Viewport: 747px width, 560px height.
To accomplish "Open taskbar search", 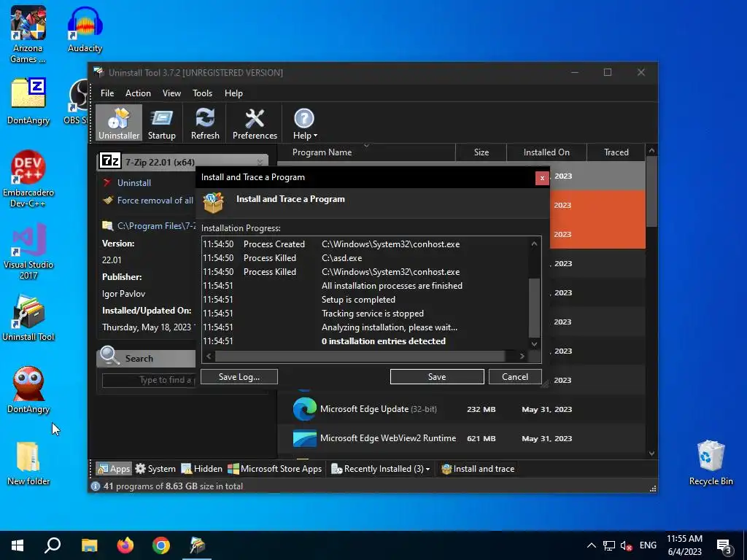I will click(53, 545).
